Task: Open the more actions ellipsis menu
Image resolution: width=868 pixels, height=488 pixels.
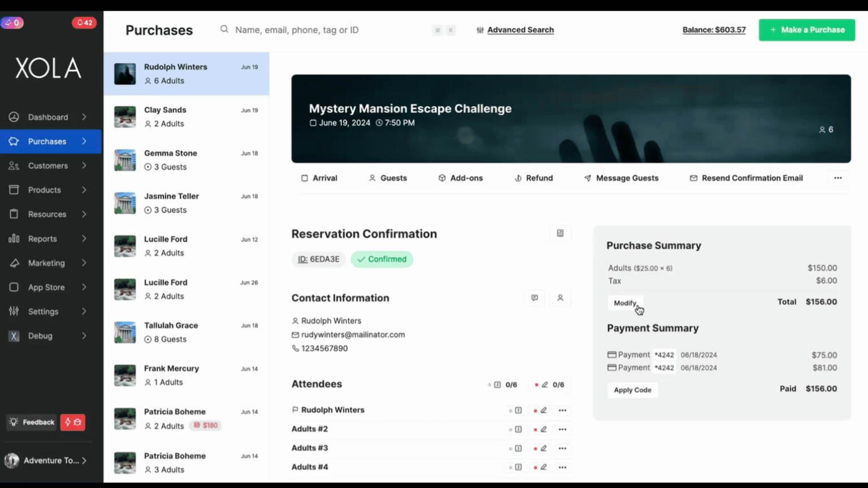Action: pos(838,178)
